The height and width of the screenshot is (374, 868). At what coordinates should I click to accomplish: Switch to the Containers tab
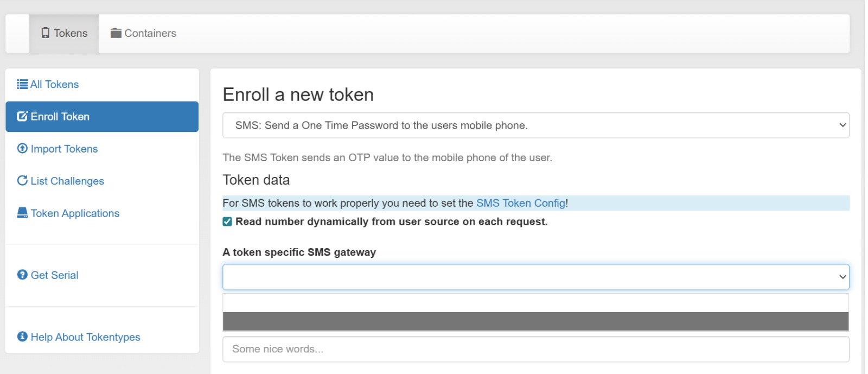(144, 33)
